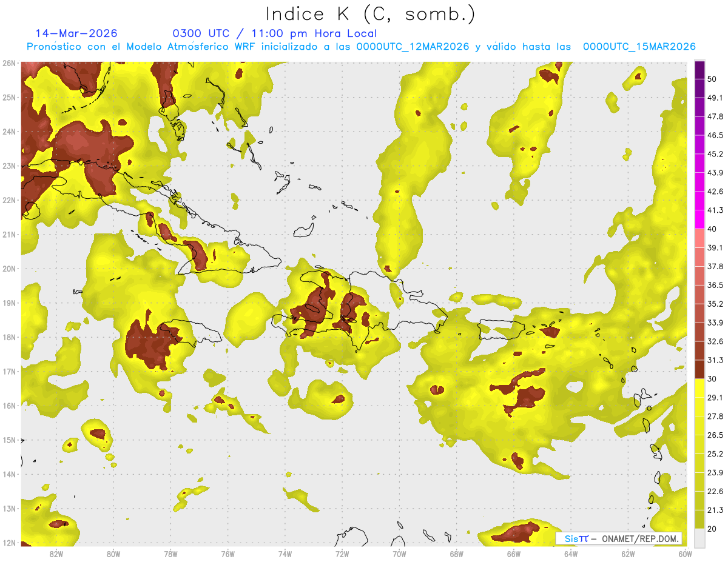Click colorbar value '45.2'
Viewport: 728px width, 562px height.
(x=715, y=154)
